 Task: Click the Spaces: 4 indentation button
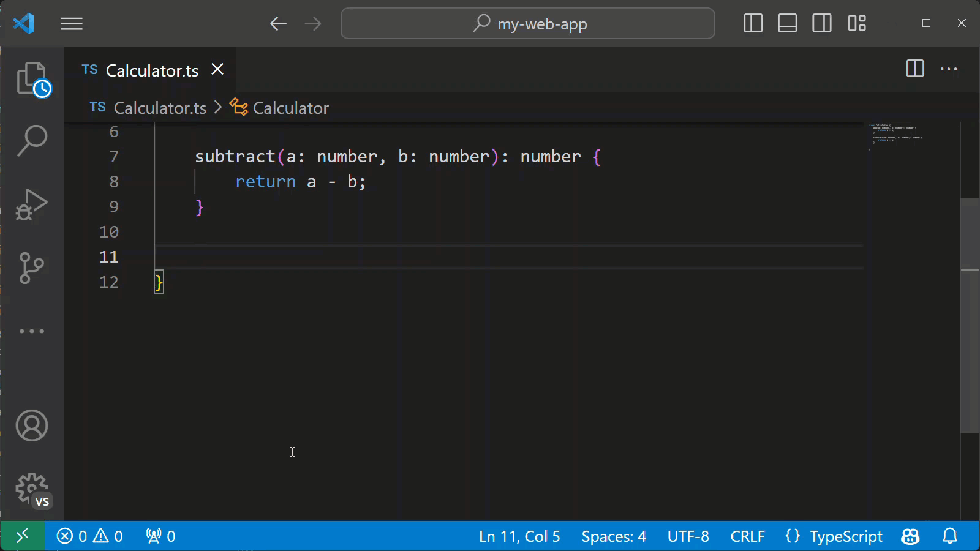coord(613,536)
